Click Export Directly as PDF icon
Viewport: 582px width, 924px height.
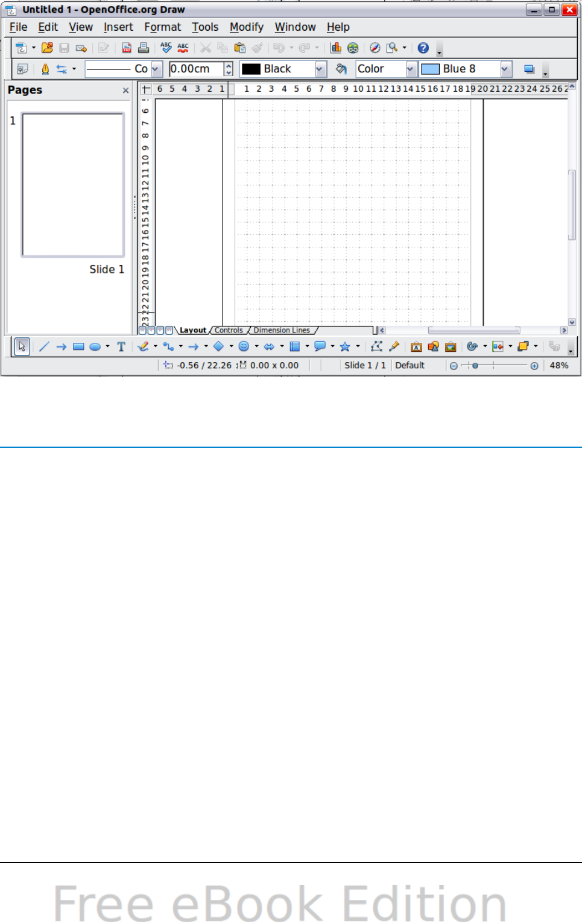point(127,48)
